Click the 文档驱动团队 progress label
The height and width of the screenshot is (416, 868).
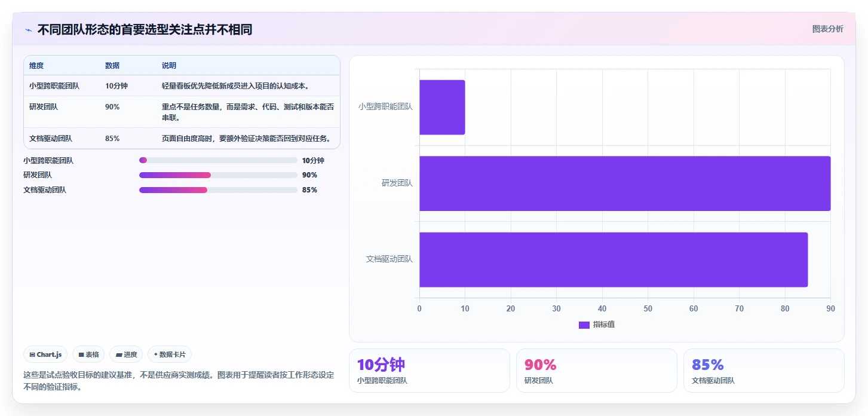[45, 190]
